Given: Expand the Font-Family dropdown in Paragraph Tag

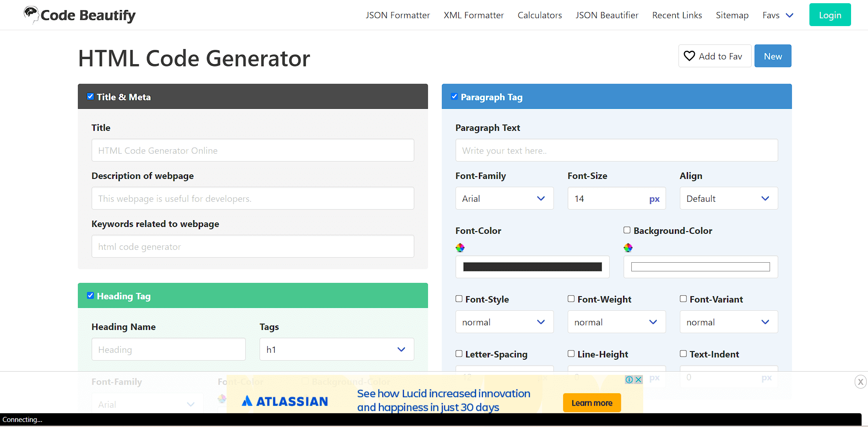Looking at the screenshot, I should 504,198.
